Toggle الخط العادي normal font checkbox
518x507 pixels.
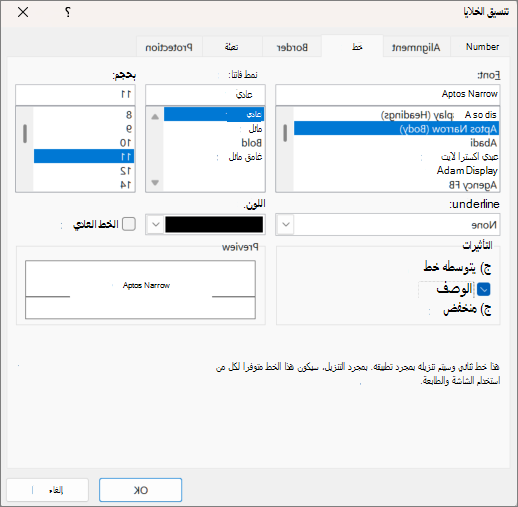click(x=129, y=224)
